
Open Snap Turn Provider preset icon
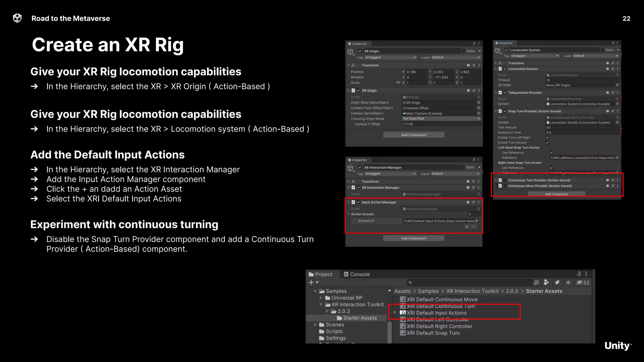point(613,111)
